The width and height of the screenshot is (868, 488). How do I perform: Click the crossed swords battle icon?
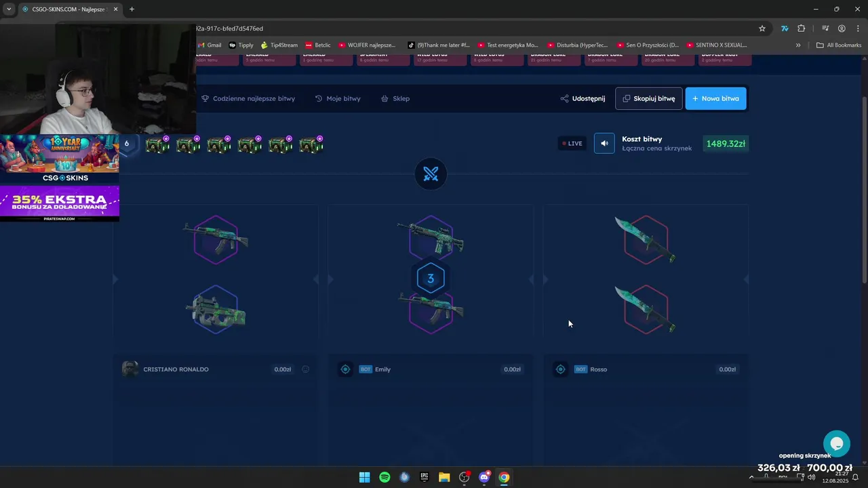[431, 174]
